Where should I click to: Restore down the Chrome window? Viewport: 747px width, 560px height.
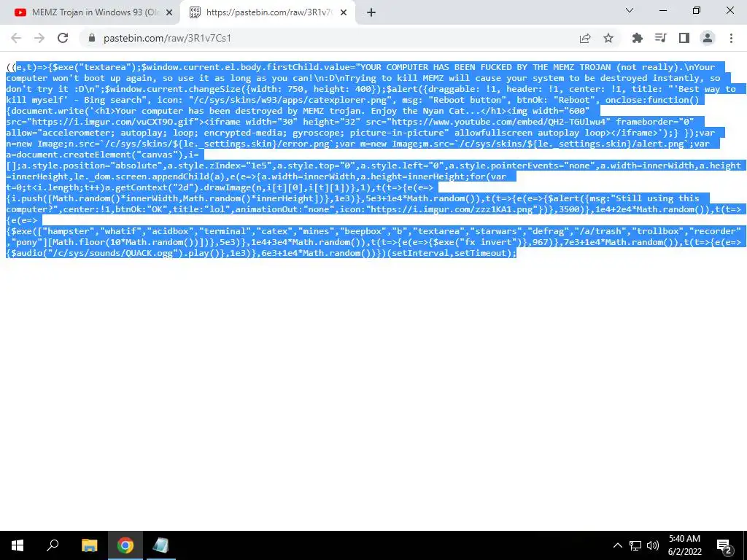click(697, 10)
